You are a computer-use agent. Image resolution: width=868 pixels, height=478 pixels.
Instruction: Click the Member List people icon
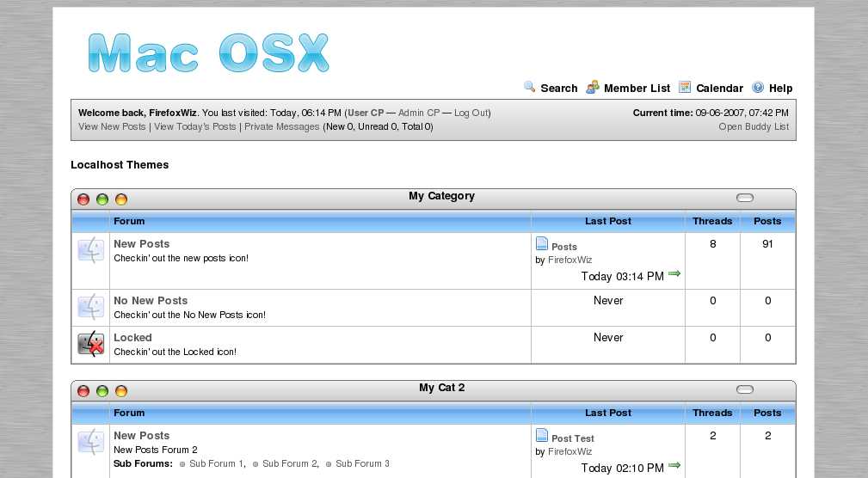click(x=593, y=87)
